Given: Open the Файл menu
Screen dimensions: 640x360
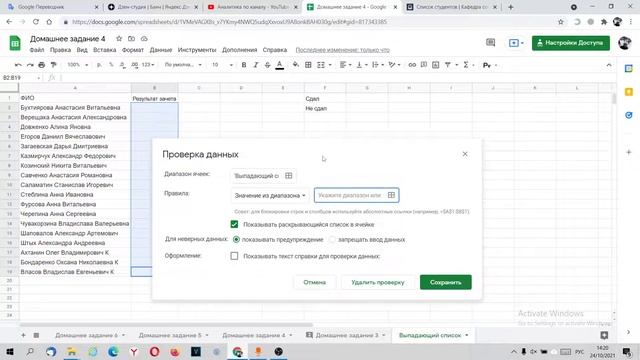Looking at the screenshot, I should coord(37,50).
